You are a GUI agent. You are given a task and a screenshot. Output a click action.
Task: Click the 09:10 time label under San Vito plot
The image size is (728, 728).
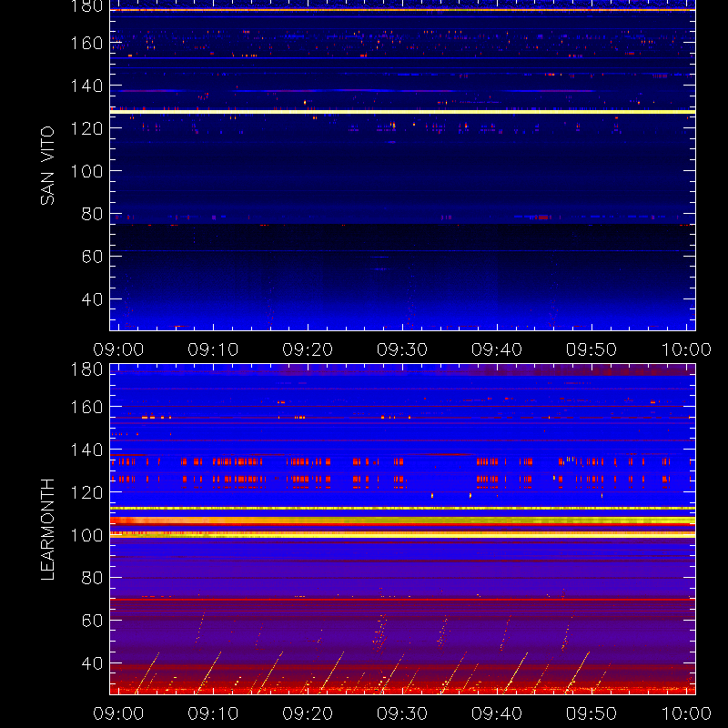tap(213, 349)
